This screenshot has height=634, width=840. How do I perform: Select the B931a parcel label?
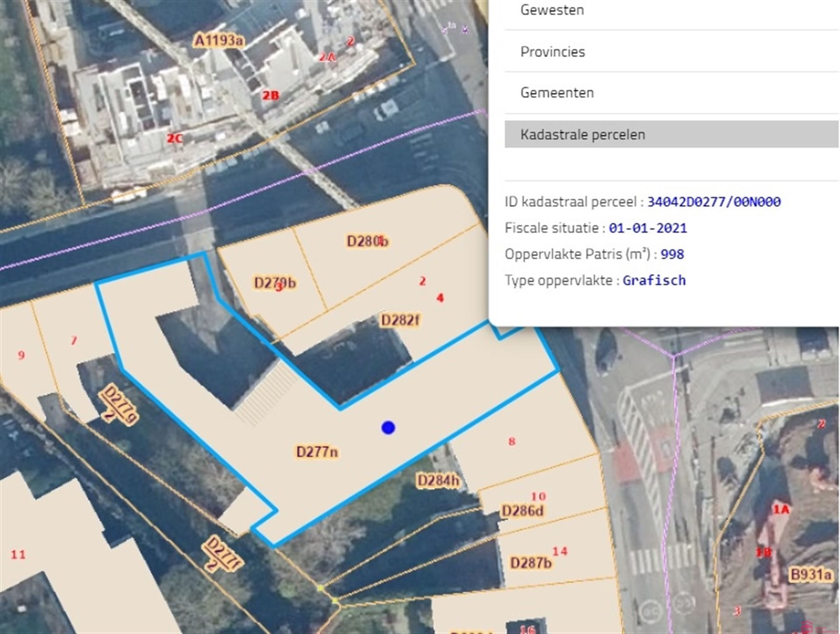tap(810, 574)
